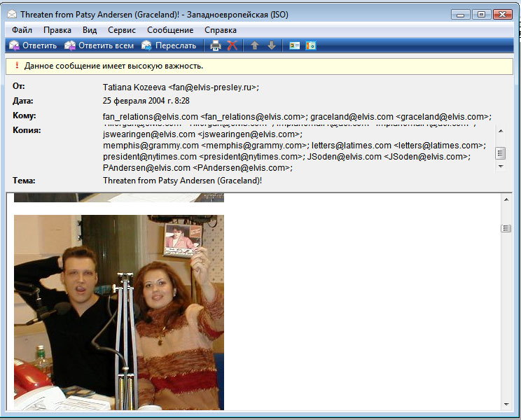Click the date 25 февраля 2004 г. 8:28
The height and width of the screenshot is (420, 521).
point(146,101)
